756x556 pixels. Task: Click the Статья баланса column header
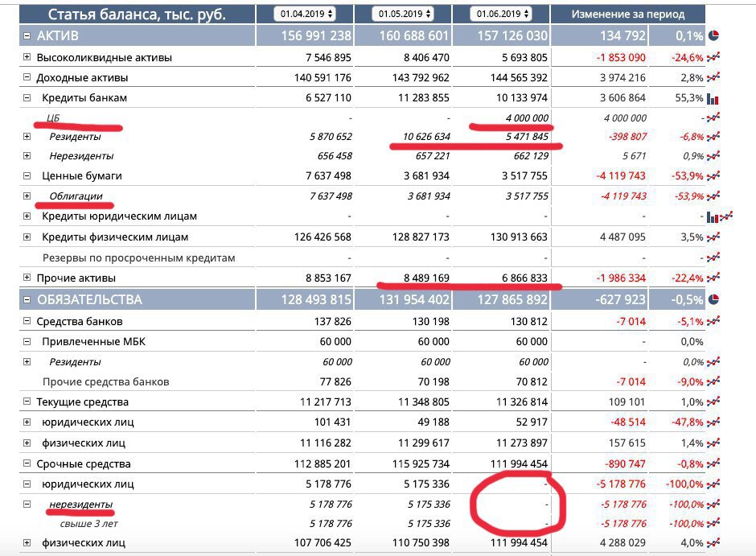click(137, 14)
